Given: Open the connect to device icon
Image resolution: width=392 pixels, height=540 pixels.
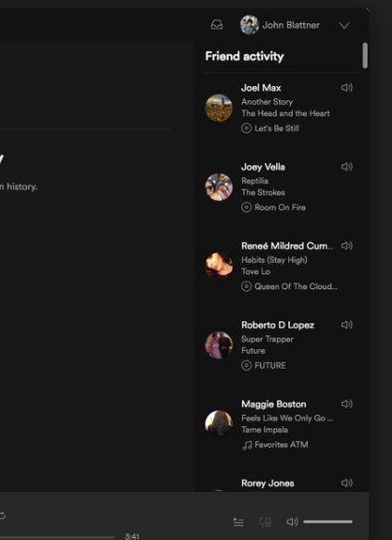Looking at the screenshot, I should coord(265,522).
